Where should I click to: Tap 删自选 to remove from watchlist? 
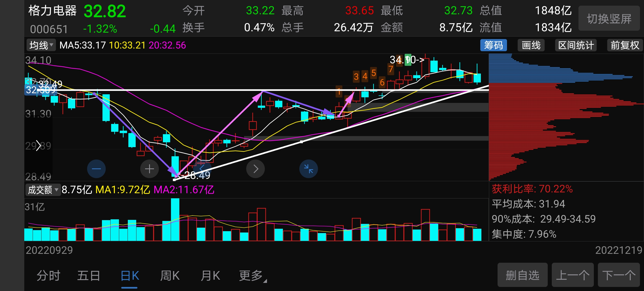click(x=523, y=275)
